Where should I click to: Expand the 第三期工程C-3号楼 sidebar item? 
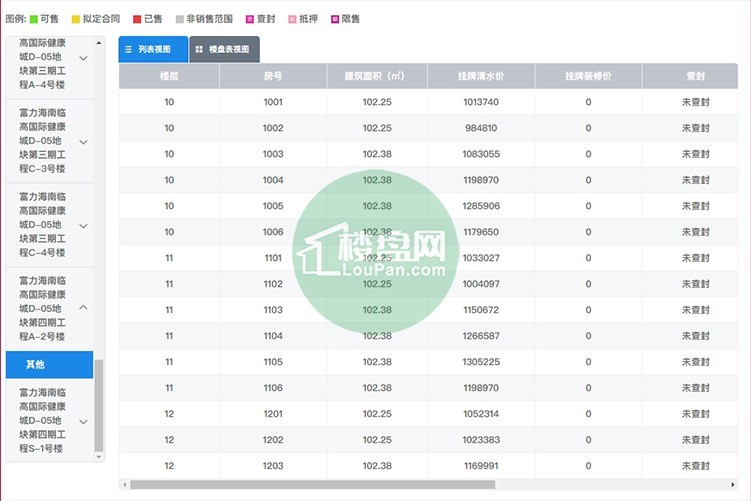83,142
